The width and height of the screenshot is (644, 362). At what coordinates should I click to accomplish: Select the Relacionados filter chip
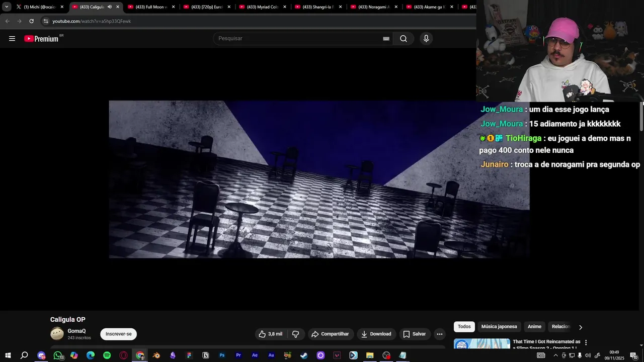[560, 327]
